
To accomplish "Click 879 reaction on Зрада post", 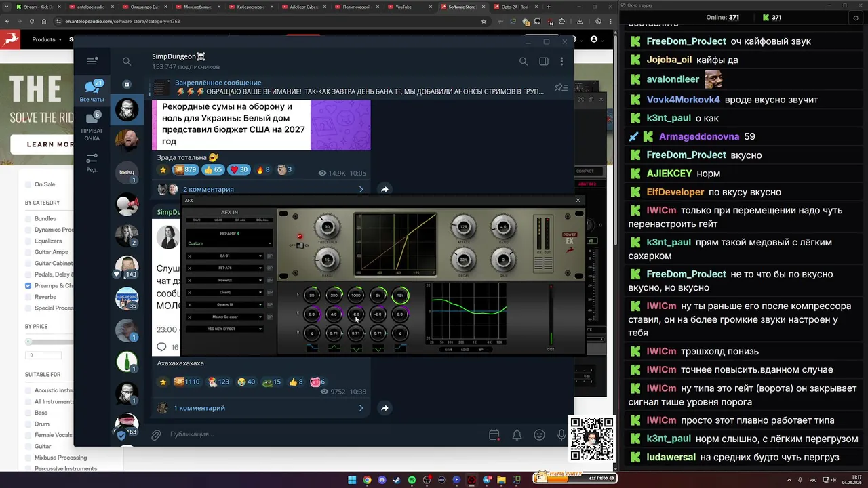I will point(185,170).
